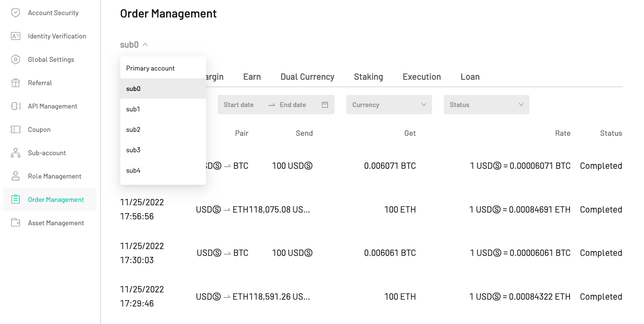Select sub0 in account list

(x=163, y=89)
